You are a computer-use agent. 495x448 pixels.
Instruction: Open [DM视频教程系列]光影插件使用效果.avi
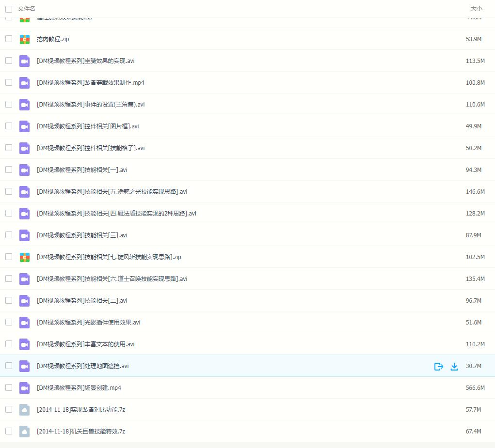tap(88, 322)
